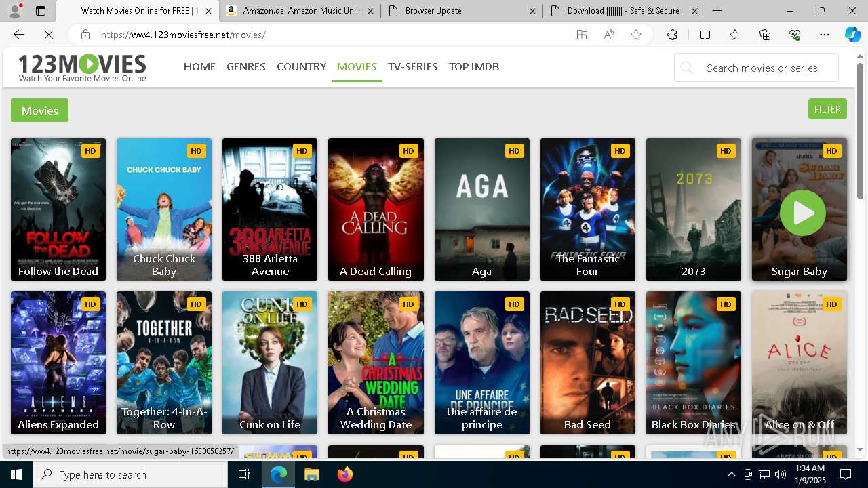868x488 pixels.
Task: Go back using the browser back arrow
Action: point(19,35)
